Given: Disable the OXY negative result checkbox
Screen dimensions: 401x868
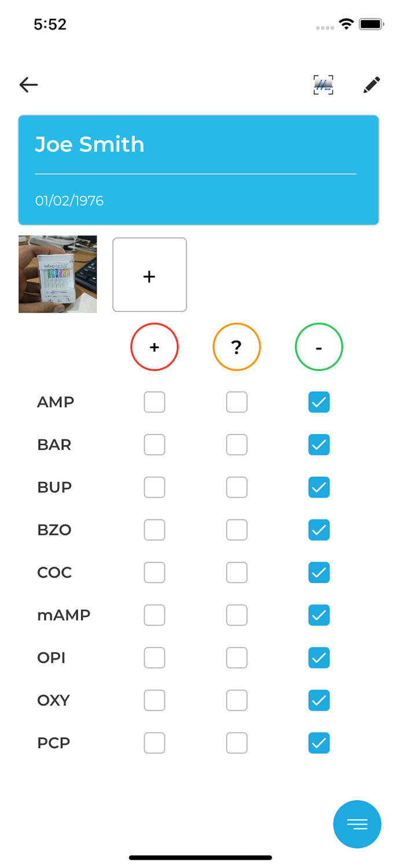Looking at the screenshot, I should tap(319, 700).
